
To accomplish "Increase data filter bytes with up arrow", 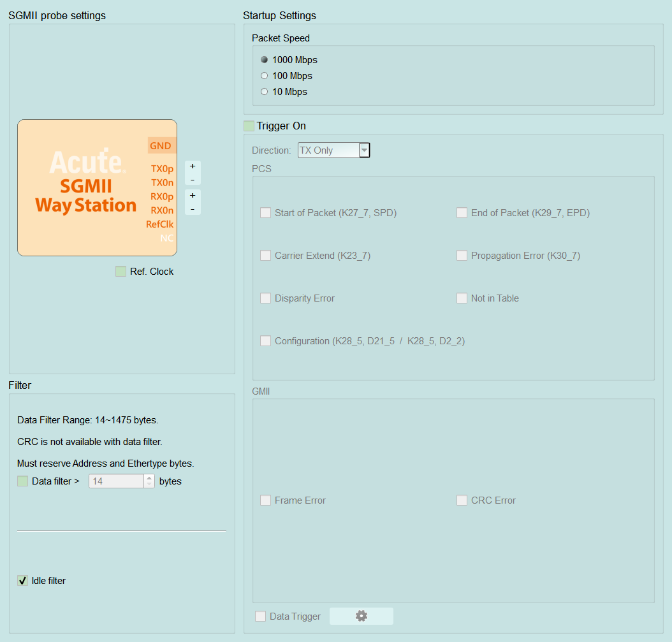I will point(149,478).
